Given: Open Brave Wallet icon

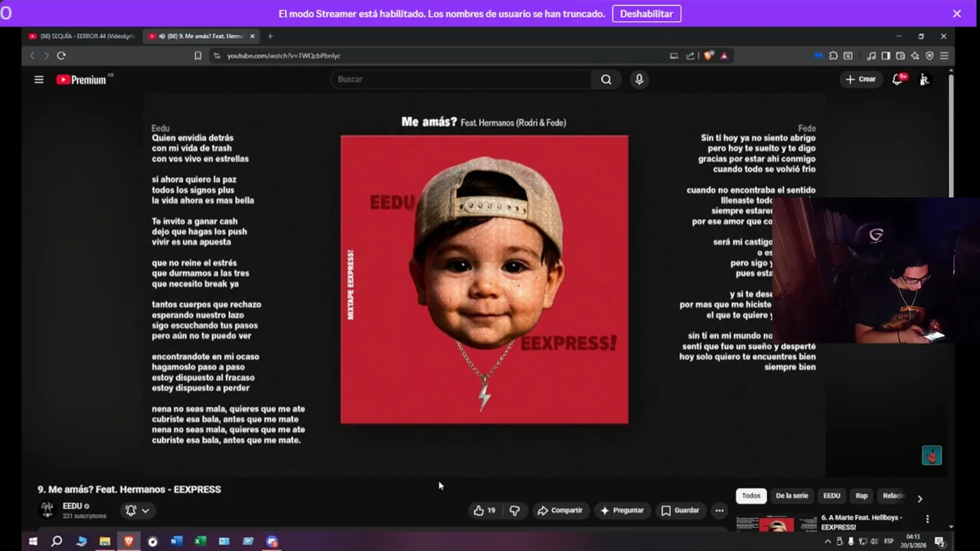Looking at the screenshot, I should pos(900,55).
